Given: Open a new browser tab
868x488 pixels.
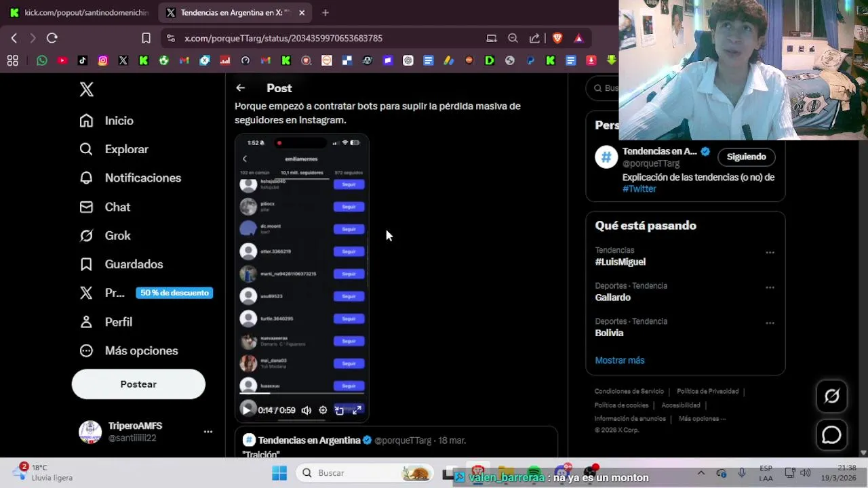Looking at the screenshot, I should 325,13.
